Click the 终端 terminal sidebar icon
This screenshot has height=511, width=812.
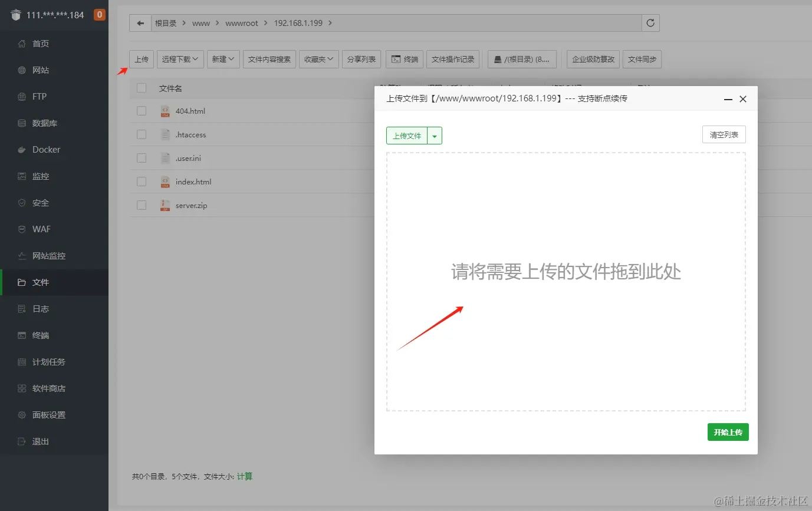(22, 335)
